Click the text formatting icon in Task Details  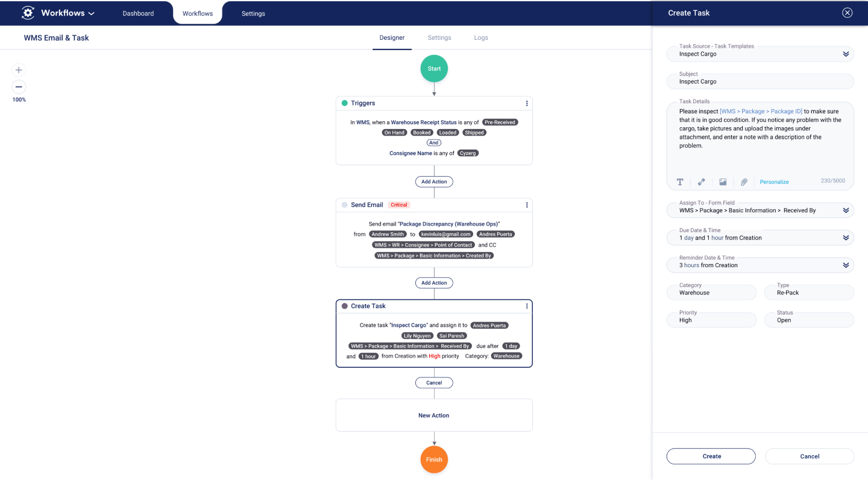pos(680,182)
